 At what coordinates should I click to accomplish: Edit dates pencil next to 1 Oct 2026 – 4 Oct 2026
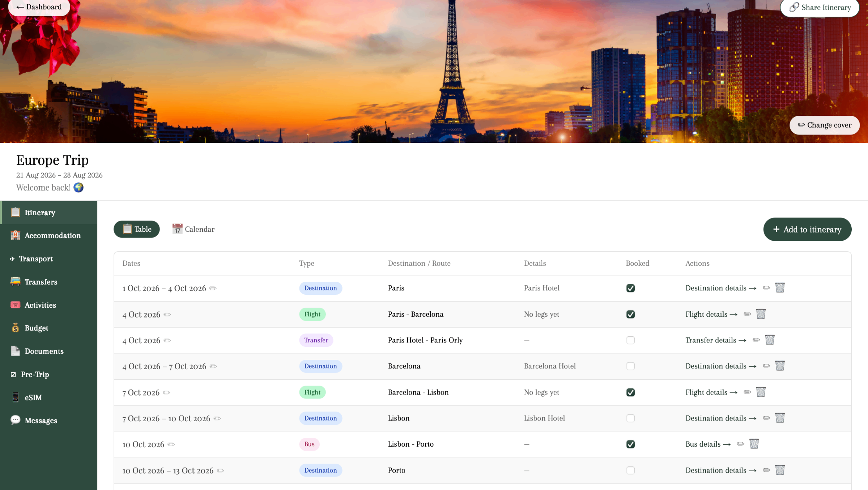(213, 288)
